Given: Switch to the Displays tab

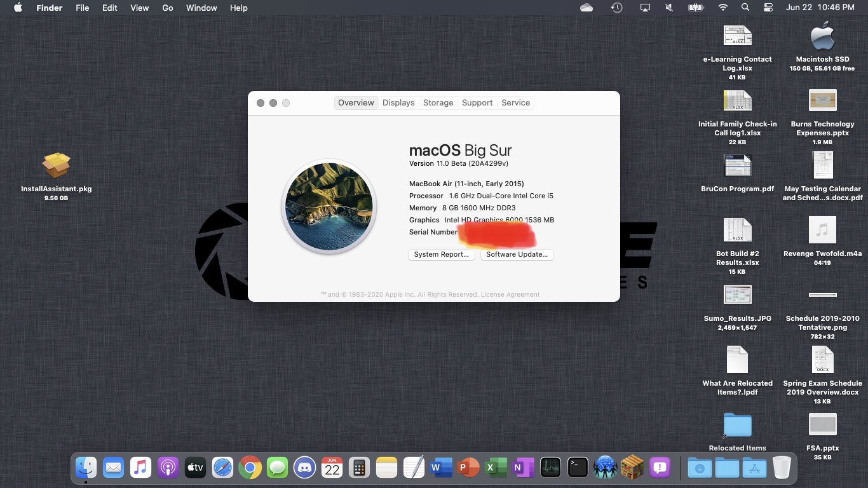Looking at the screenshot, I should [398, 102].
